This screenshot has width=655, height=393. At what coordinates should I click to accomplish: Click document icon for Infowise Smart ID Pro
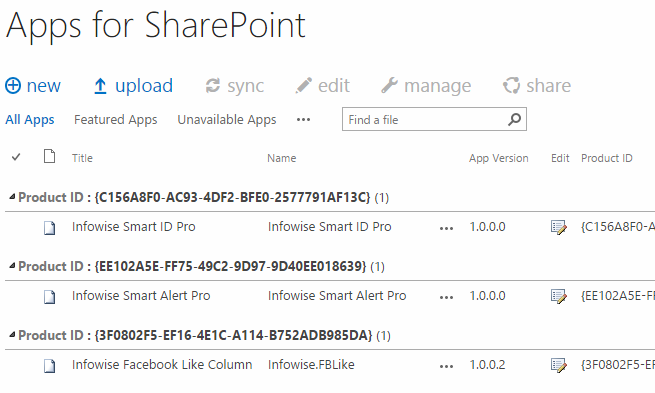coord(50,228)
